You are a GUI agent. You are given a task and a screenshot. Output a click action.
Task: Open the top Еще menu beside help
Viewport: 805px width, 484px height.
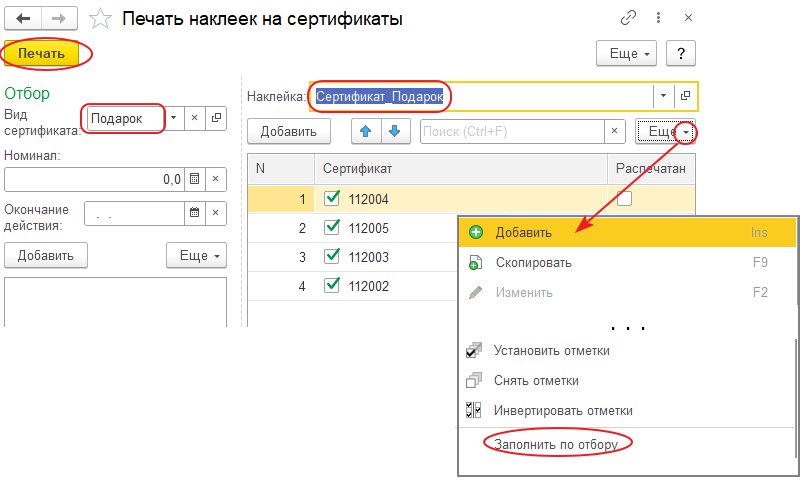pyautogui.click(x=626, y=53)
